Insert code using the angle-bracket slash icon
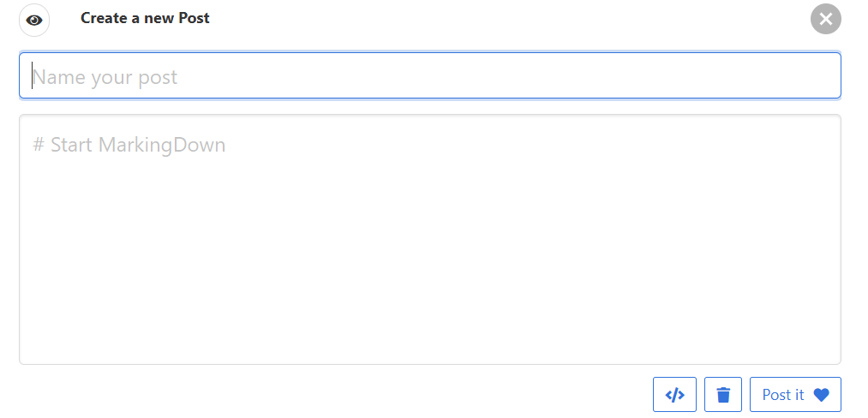868x418 pixels. coord(674,395)
